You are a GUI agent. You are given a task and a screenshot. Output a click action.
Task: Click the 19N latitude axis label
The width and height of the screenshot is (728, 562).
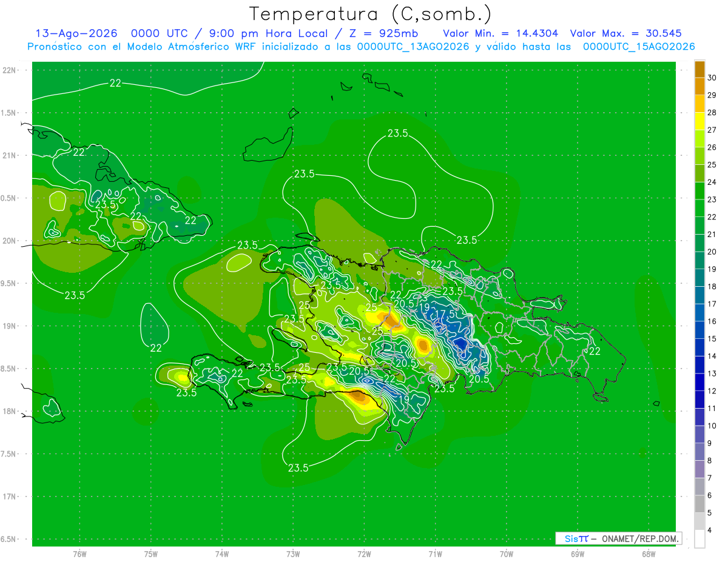tap(9, 326)
